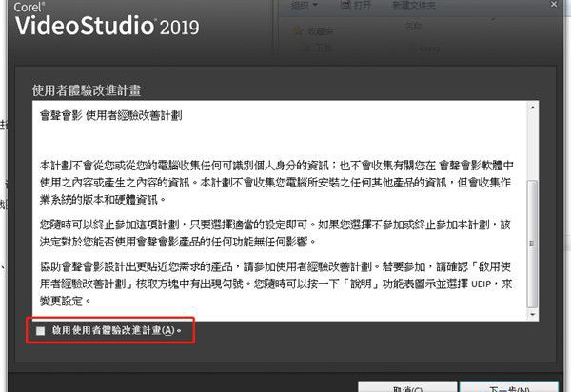Image resolution: width=571 pixels, height=392 pixels.
Task: Click the 使用者體驗改進計畫 heading
Action: pyautogui.click(x=87, y=90)
